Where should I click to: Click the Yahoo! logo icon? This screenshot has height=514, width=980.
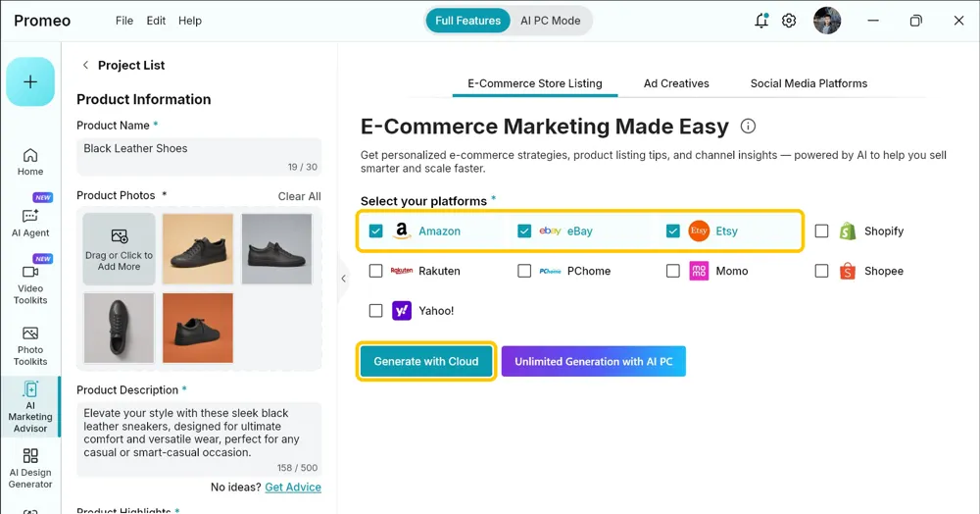[x=401, y=311]
